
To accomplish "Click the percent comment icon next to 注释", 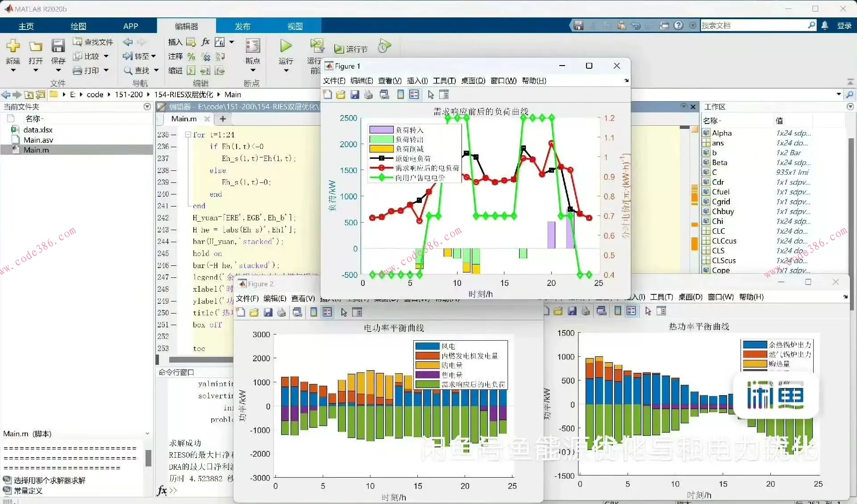I will pyautogui.click(x=191, y=56).
